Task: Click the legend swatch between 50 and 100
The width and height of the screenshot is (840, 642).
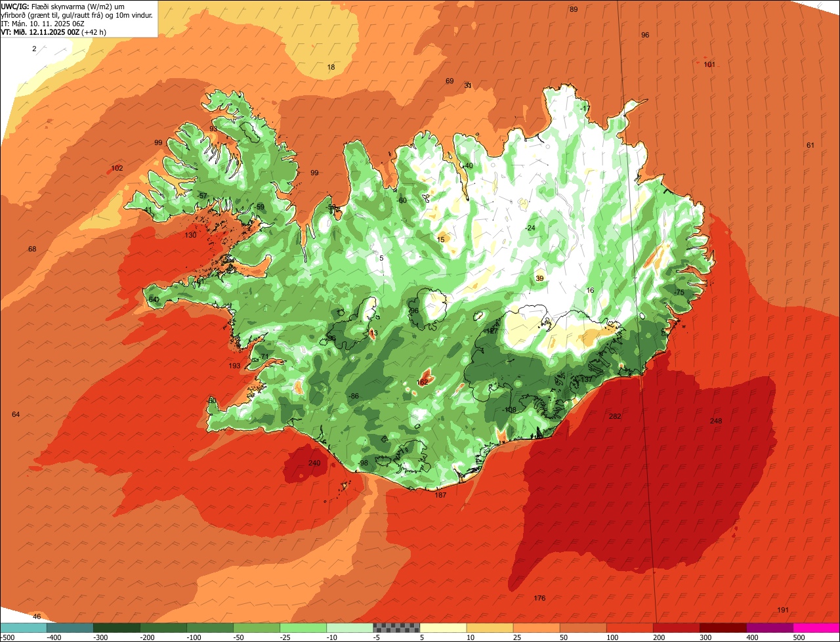Action: pyautogui.click(x=582, y=628)
